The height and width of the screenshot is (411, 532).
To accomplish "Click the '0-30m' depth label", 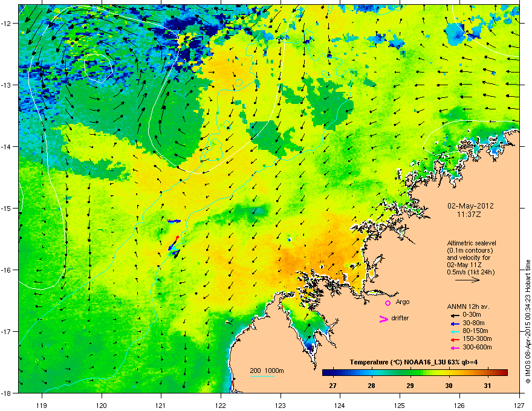I will click(472, 315).
